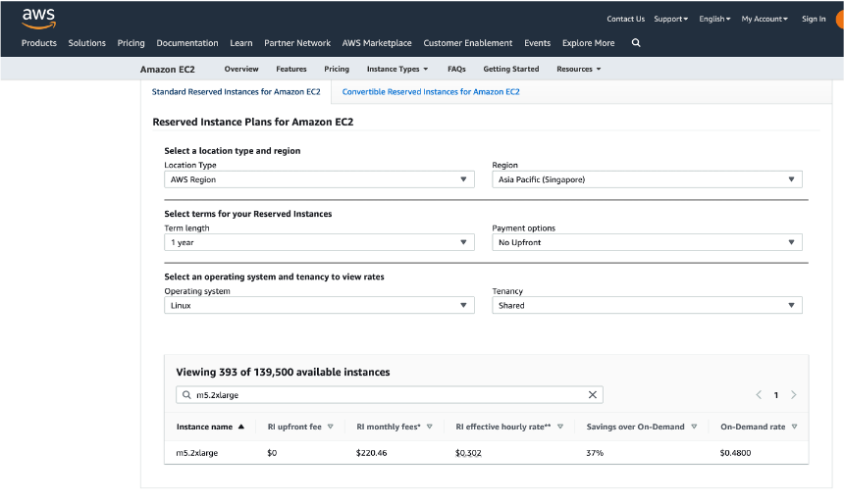Screen dimensions: 844x504
Task: Expand the Instance Types menu
Action: tap(397, 69)
